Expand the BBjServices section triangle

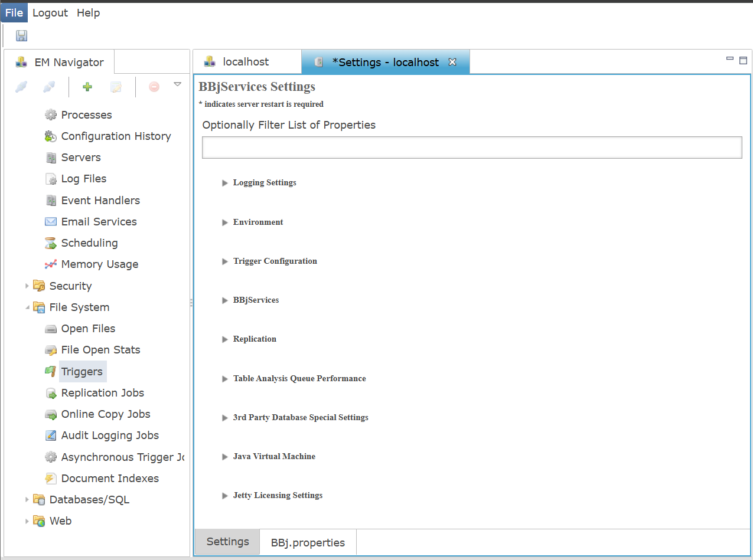tap(225, 300)
